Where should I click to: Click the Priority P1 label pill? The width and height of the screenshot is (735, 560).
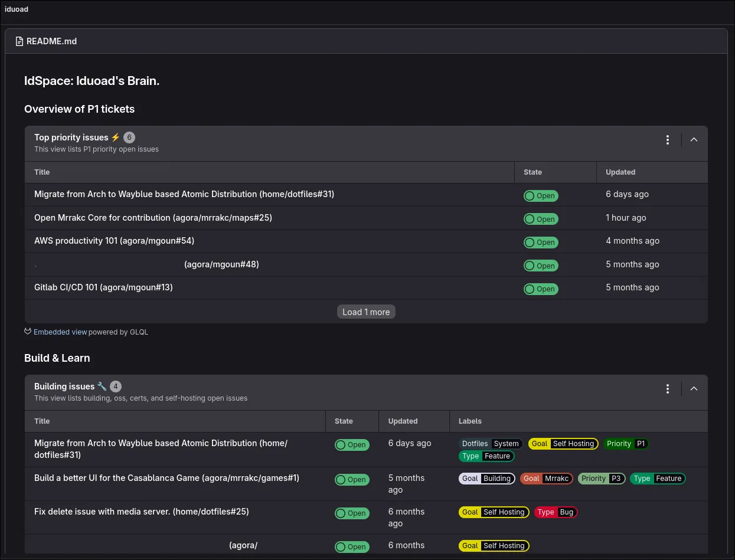point(626,444)
